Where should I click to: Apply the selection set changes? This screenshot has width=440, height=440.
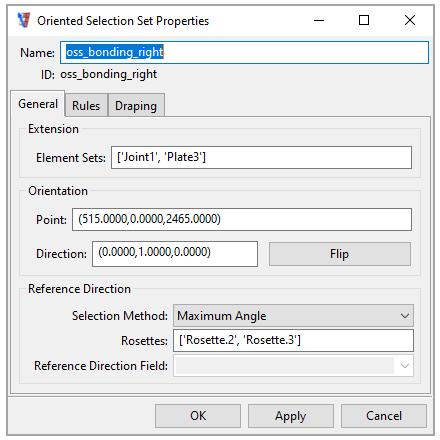click(x=291, y=416)
